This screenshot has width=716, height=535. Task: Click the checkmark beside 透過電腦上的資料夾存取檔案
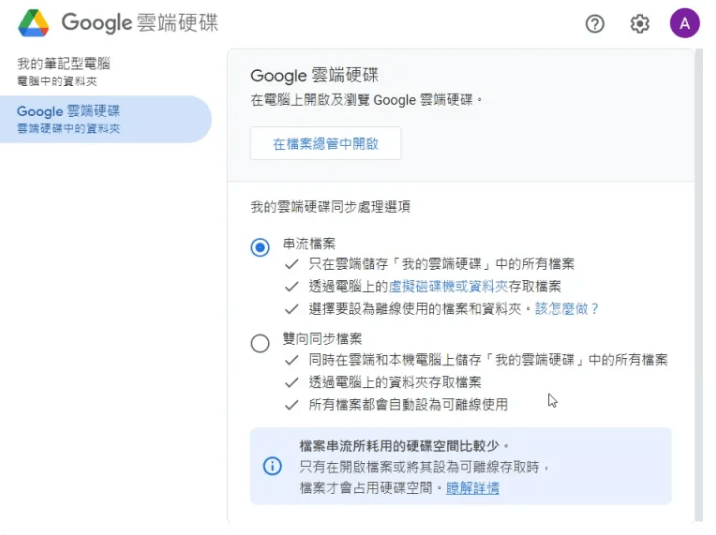pyautogui.click(x=292, y=382)
